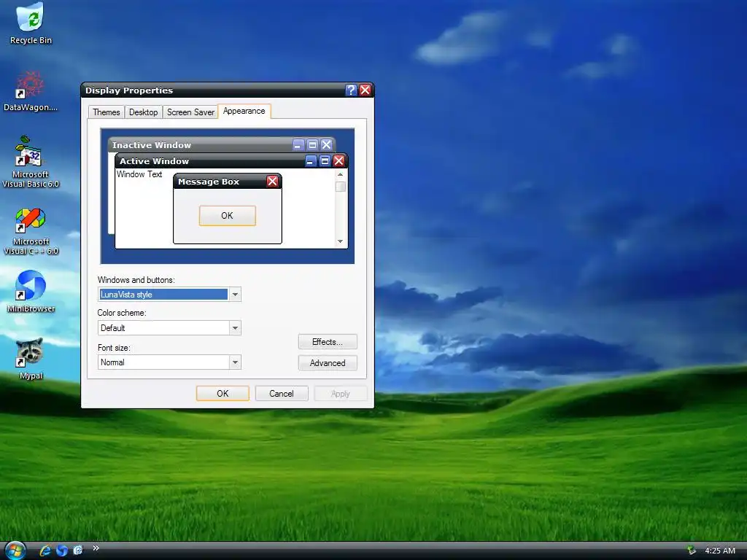Click the Active Window preview close icon
This screenshot has height=560, width=747.
point(338,161)
